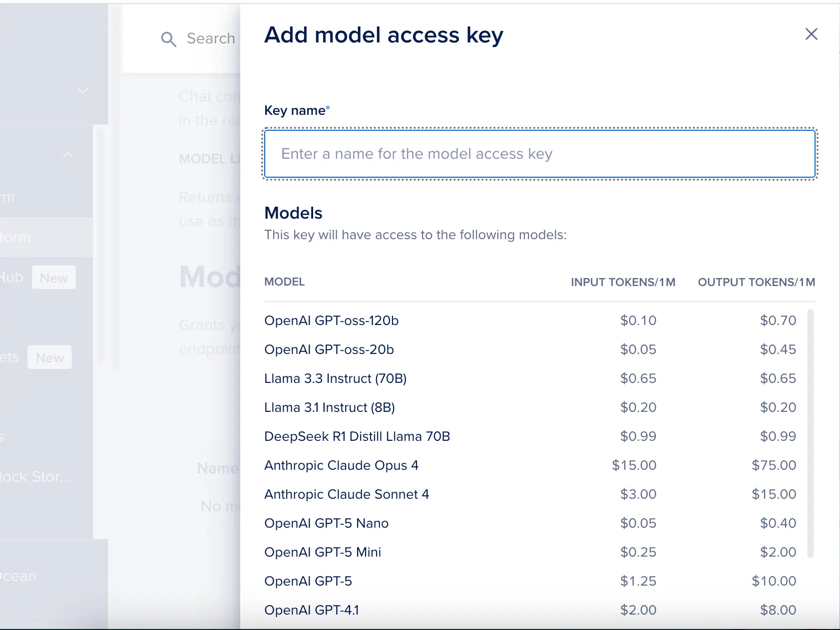Click the INPUT TOKENS/1M column header
This screenshot has width=840, height=630.
pyautogui.click(x=623, y=282)
